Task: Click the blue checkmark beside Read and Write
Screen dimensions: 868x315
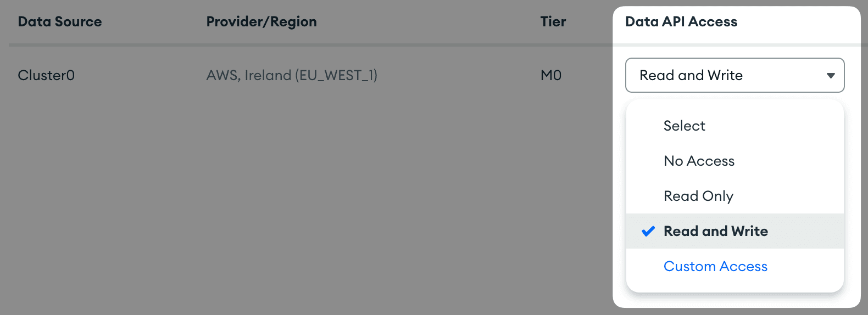Action: click(648, 231)
